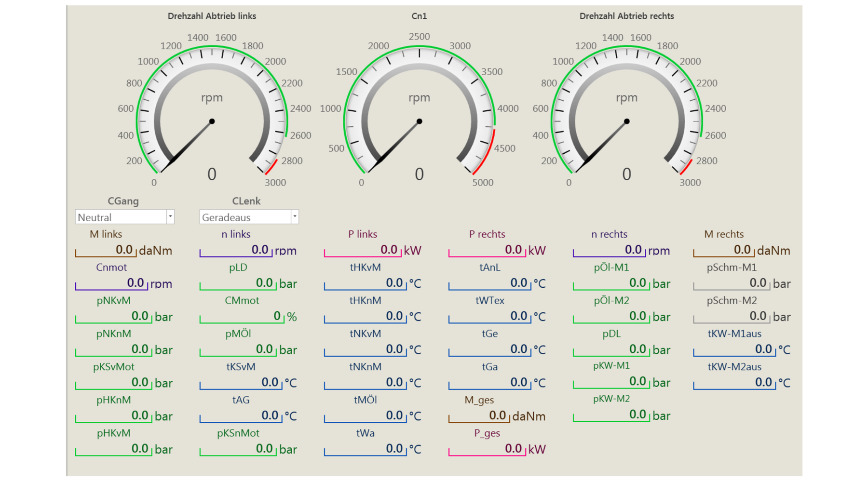Viewport: 868px width, 482px height.
Task: Select the n links rpm field
Action: [235, 250]
